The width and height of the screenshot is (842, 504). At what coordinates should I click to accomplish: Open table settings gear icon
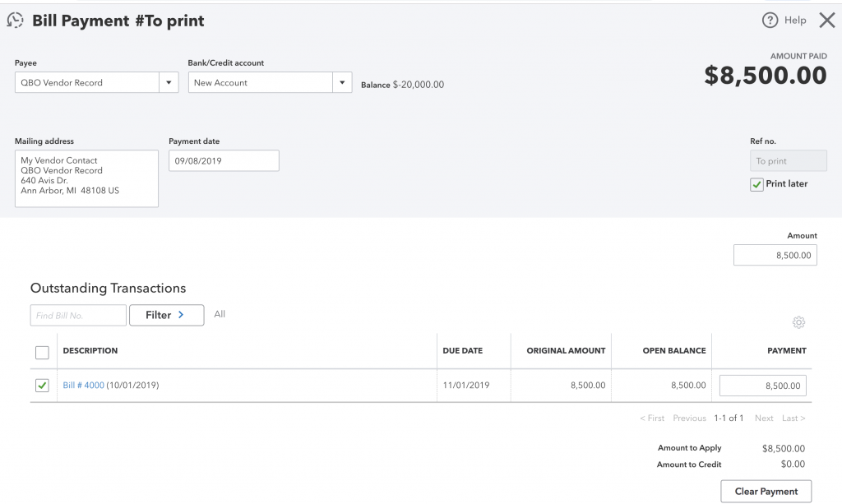click(x=798, y=322)
